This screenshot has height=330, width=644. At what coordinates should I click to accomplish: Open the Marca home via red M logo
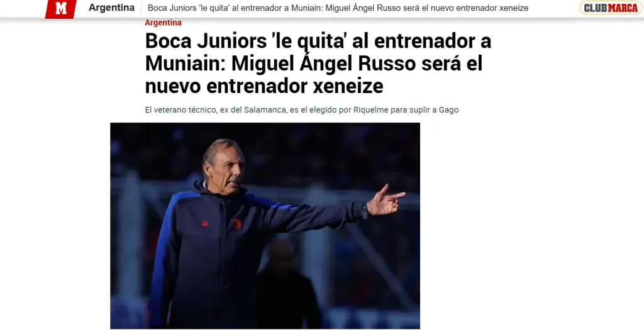[61, 9]
